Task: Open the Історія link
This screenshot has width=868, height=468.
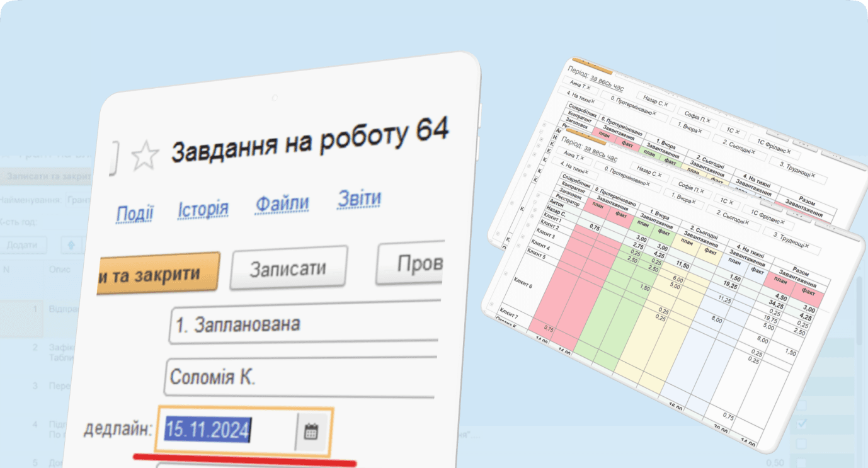Action: 203,208
